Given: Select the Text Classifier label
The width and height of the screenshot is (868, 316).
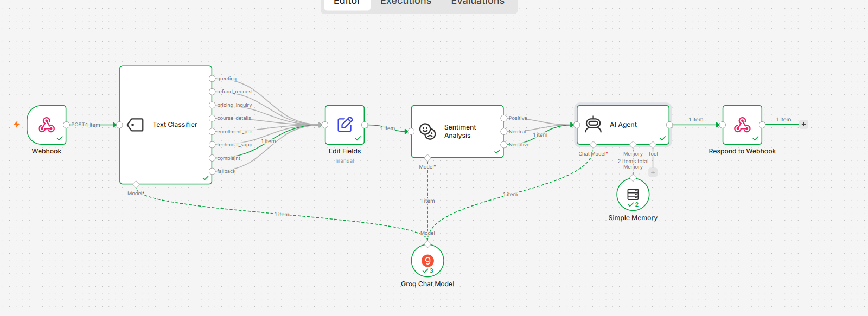Looking at the screenshot, I should click(175, 125).
